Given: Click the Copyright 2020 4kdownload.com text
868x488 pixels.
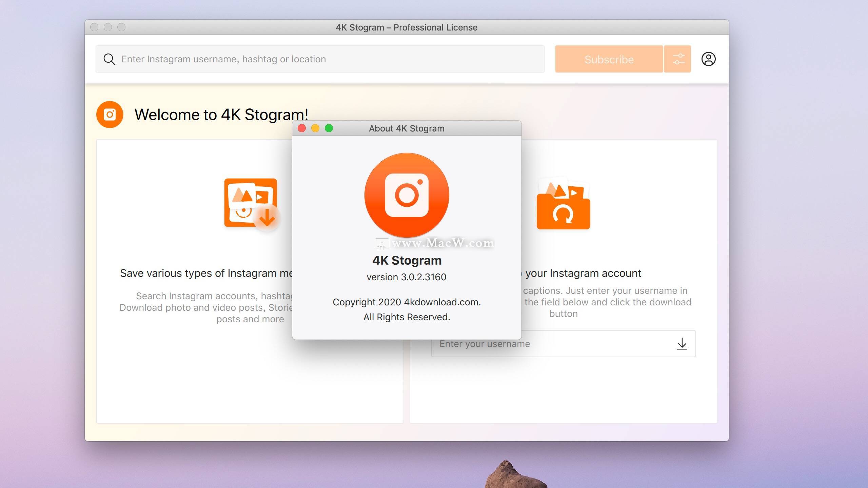Looking at the screenshot, I should pyautogui.click(x=407, y=302).
